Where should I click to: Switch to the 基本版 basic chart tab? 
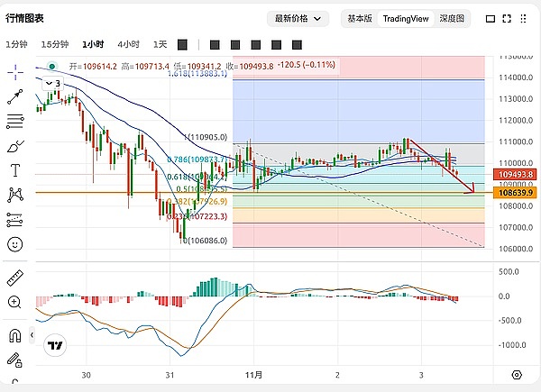pyautogui.click(x=361, y=18)
